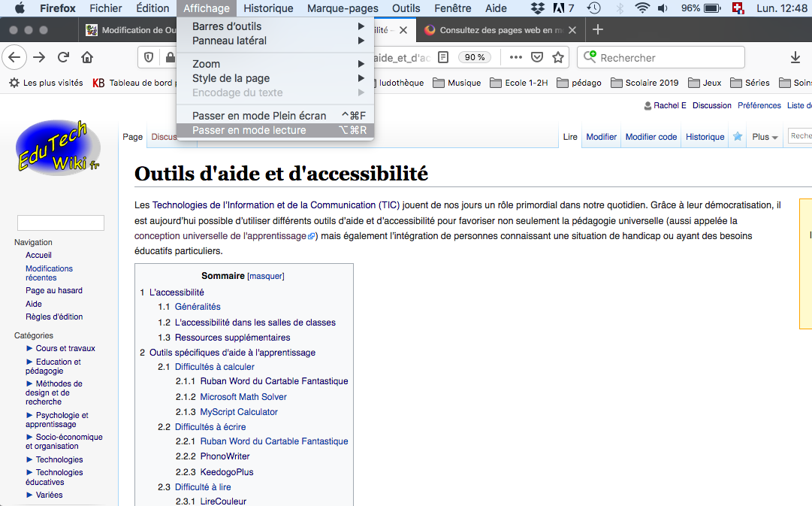Screen dimensions: 812x506
Task: Open the Page au hasard link
Action: pyautogui.click(x=54, y=290)
